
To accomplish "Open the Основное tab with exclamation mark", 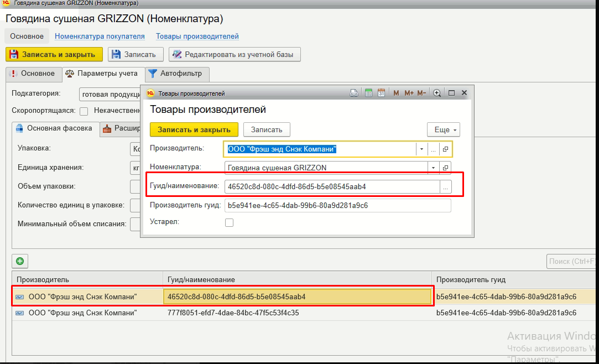I will tap(34, 74).
